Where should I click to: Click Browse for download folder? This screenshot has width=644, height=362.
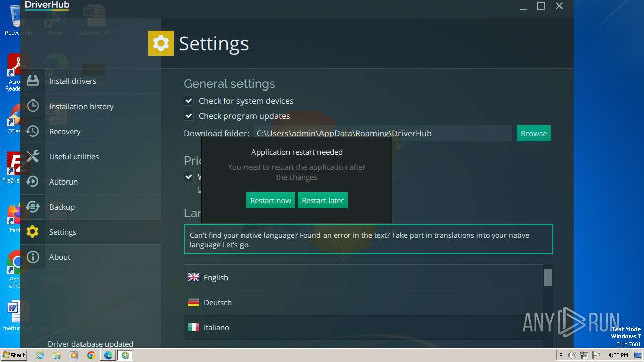534,133
